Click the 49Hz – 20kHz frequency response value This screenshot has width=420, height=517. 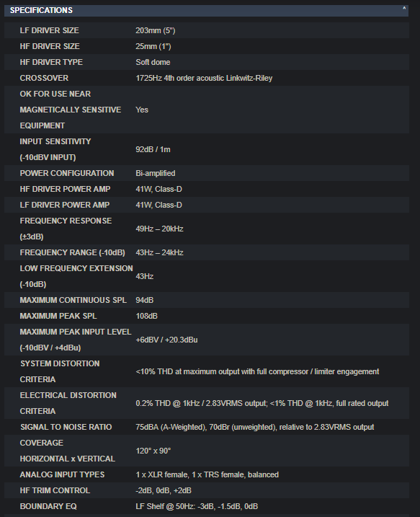click(x=159, y=229)
